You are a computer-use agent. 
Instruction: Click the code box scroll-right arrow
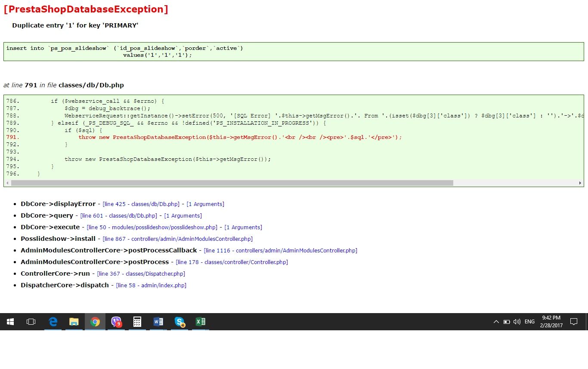(580, 183)
